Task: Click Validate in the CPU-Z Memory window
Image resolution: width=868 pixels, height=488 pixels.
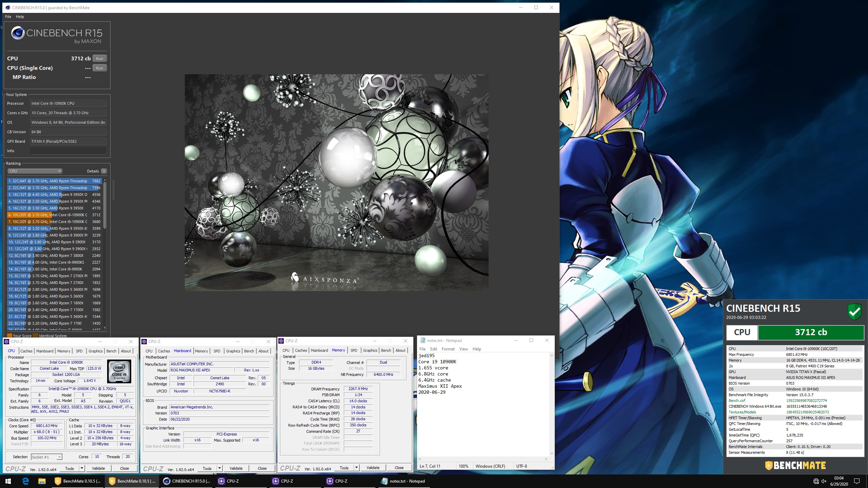Action: [373, 468]
